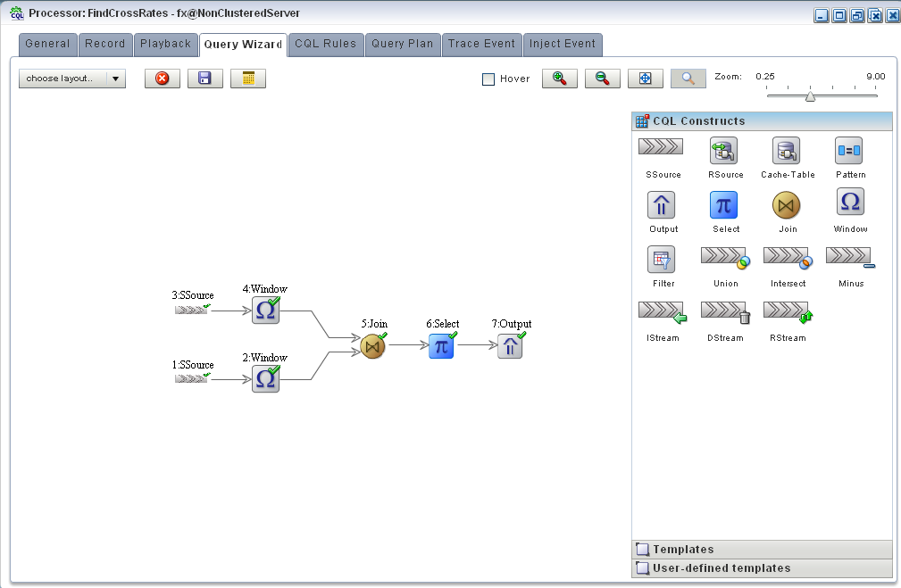Image resolution: width=901 pixels, height=588 pixels.
Task: Switch to the CQL Rules tab
Action: point(326,45)
